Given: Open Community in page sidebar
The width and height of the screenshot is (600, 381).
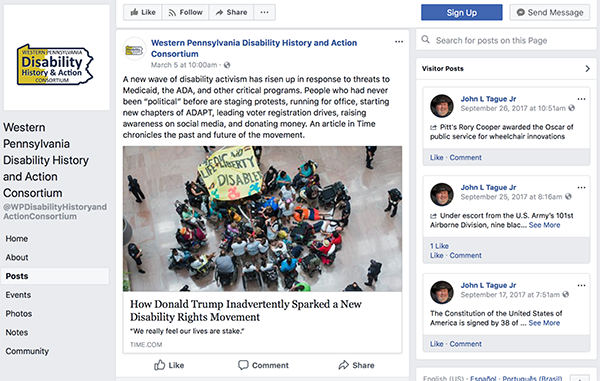Looking at the screenshot, I should pyautogui.click(x=27, y=351).
